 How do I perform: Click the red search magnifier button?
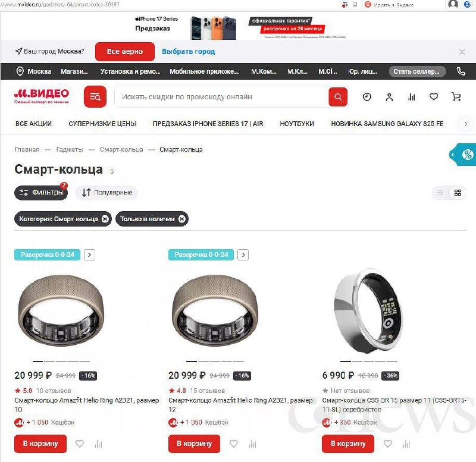(338, 97)
